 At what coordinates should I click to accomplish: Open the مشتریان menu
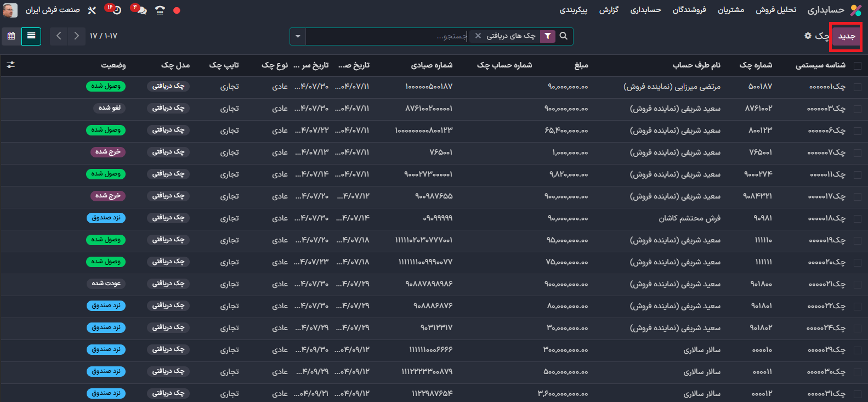click(731, 10)
